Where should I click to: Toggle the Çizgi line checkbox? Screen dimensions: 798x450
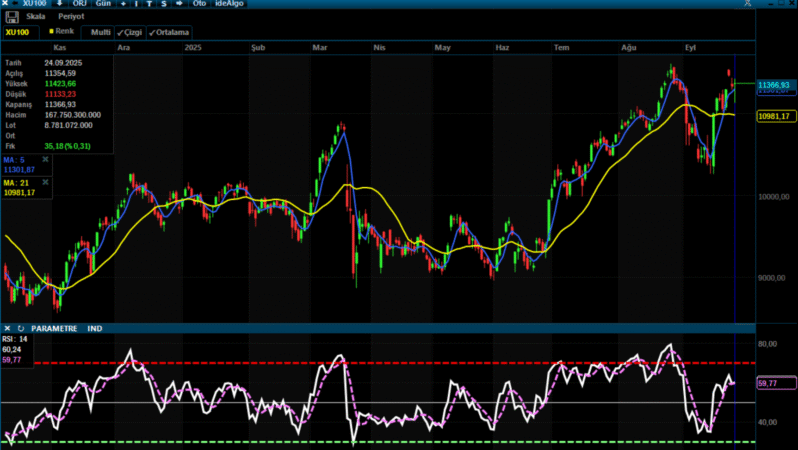pos(130,32)
